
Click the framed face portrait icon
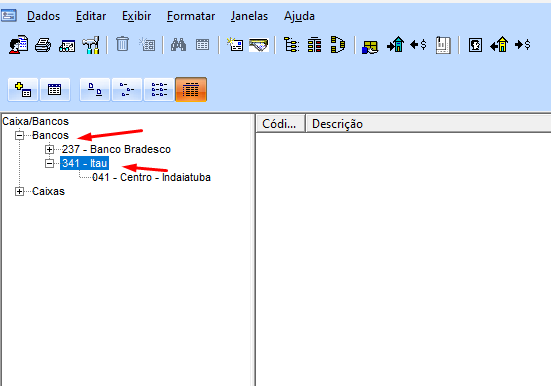click(x=475, y=45)
